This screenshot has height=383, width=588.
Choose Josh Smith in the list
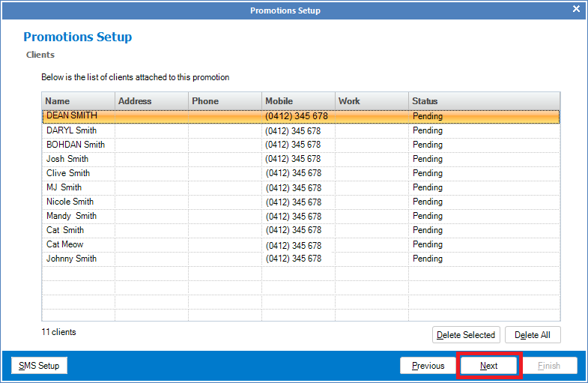pyautogui.click(x=67, y=159)
